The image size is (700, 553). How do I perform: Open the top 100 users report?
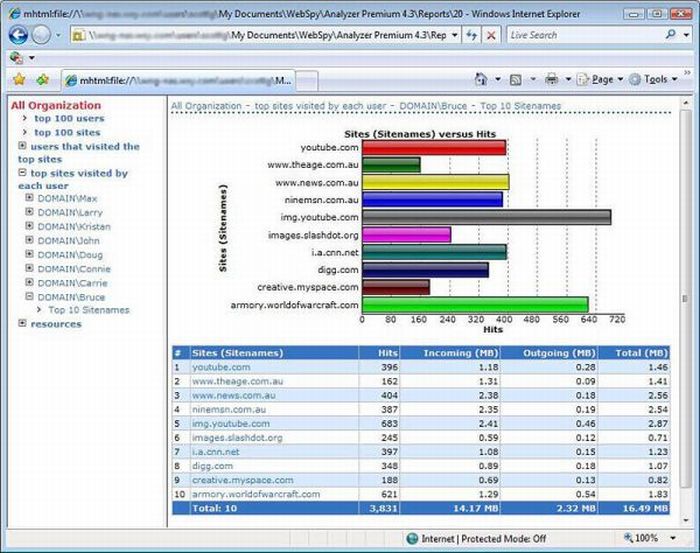point(69,118)
